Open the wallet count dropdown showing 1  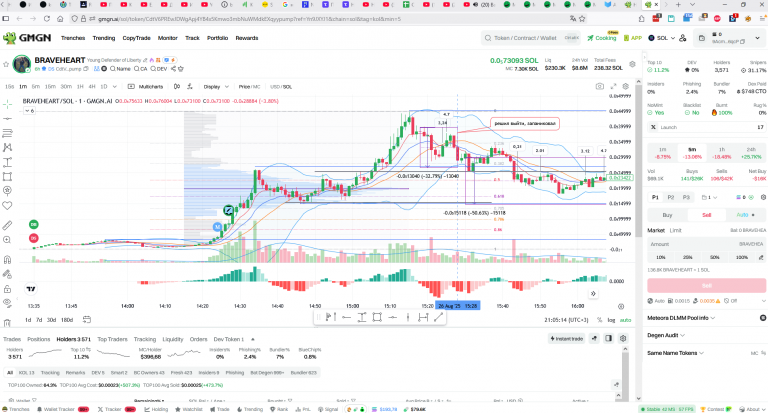710,197
